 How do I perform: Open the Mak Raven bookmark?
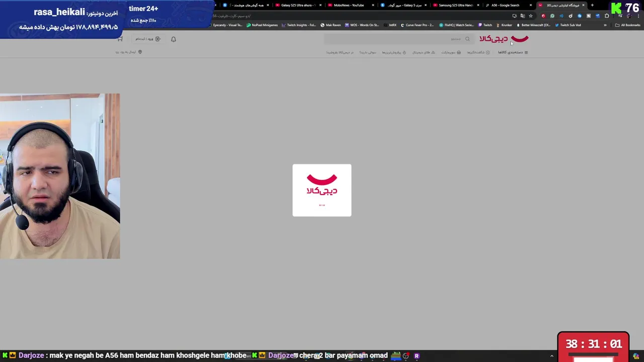pos(331,25)
